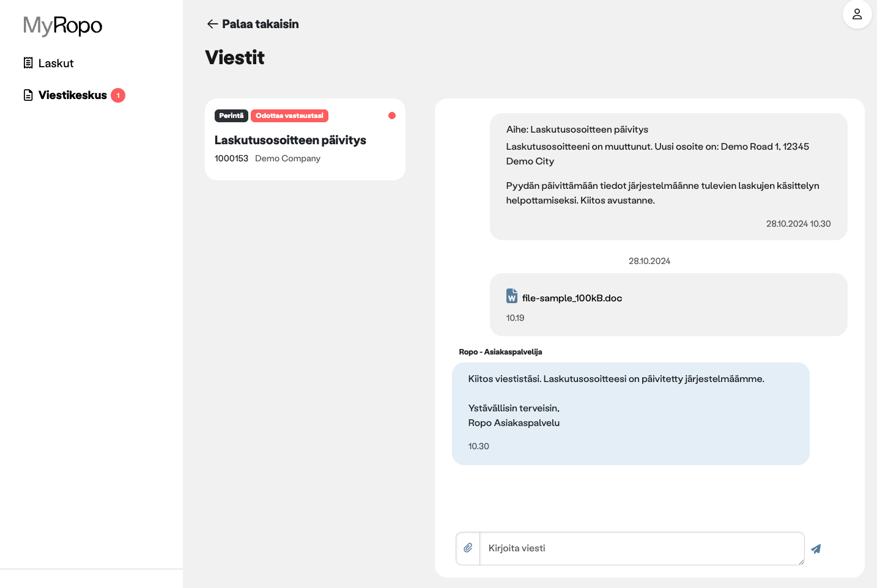Viewport: 877px width, 588px height.
Task: Send message with paper plane icon
Action: 816,549
